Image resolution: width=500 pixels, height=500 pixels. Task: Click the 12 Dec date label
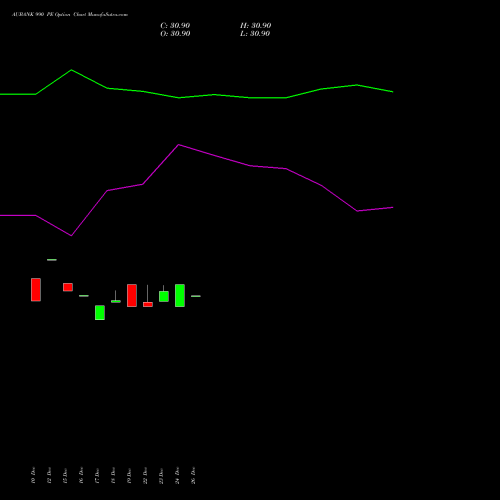tap(49, 475)
